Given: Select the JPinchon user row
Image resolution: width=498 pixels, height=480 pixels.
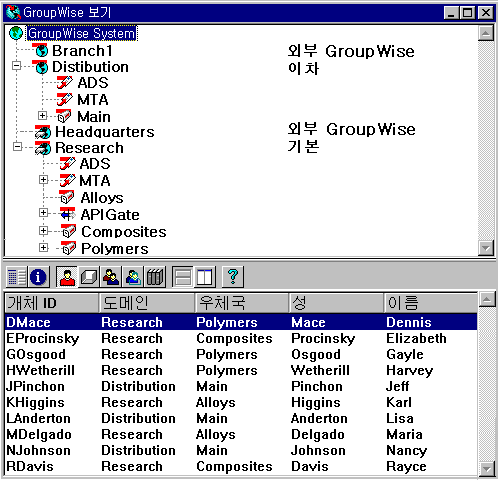Looking at the screenshot, I should click(x=241, y=386).
